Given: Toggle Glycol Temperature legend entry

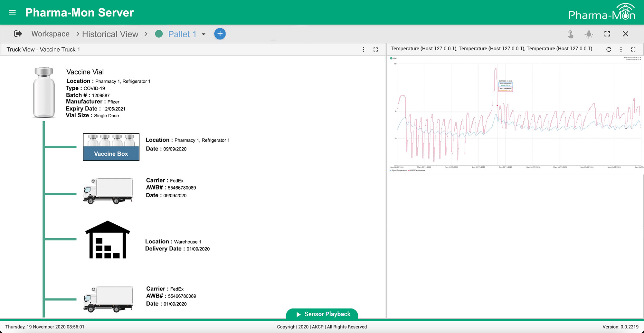Looking at the screenshot, I should [x=398, y=171].
